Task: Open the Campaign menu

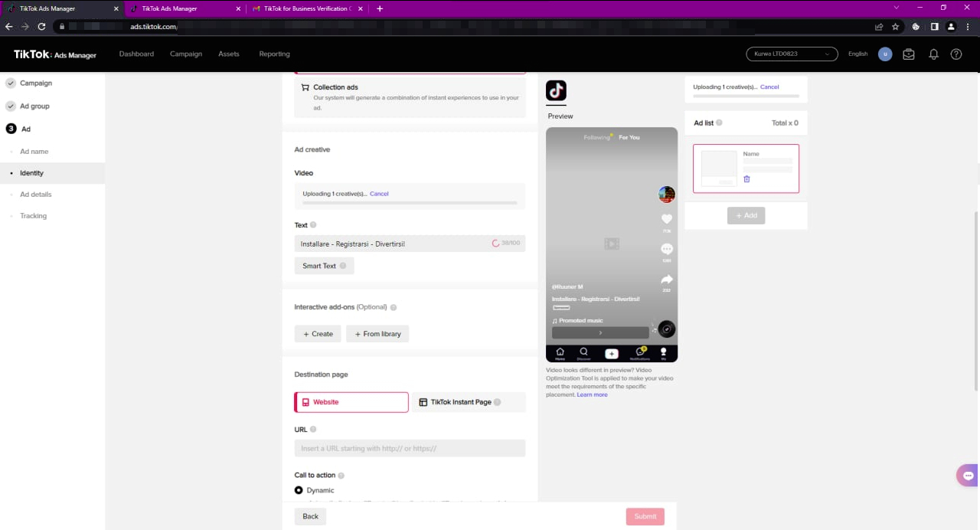Action: (x=186, y=54)
